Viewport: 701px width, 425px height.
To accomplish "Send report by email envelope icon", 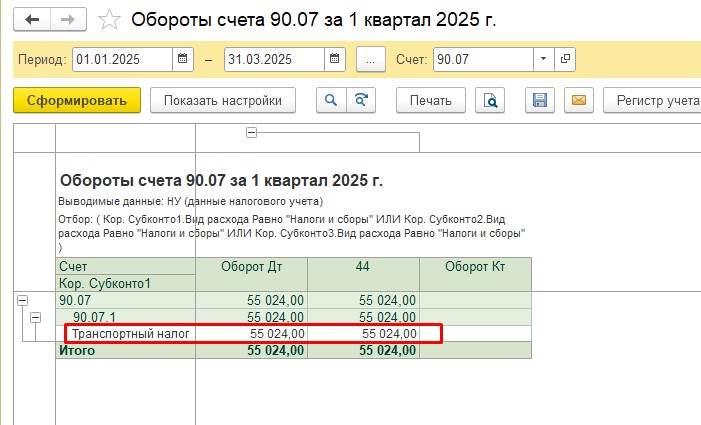I will [579, 100].
